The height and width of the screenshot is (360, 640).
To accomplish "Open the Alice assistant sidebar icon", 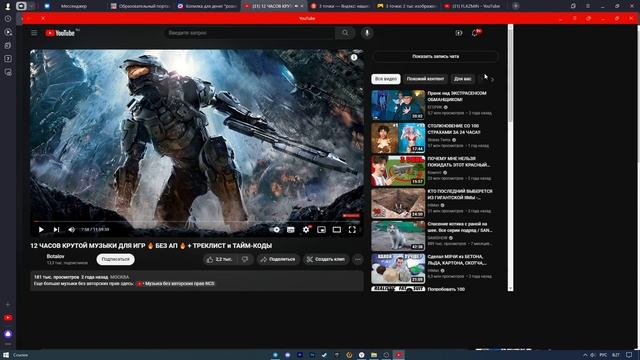I will tap(8, 334).
